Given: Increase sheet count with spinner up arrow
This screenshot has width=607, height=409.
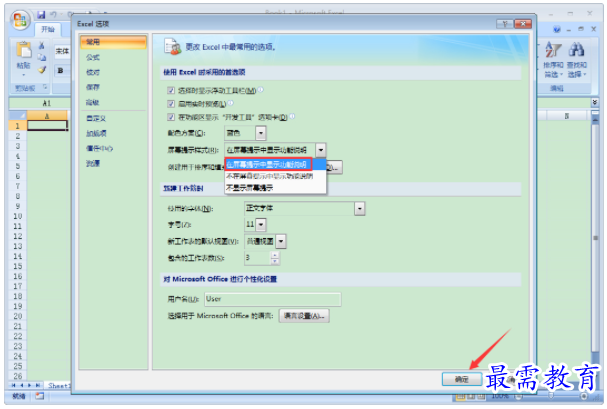Looking at the screenshot, I should 274,255.
